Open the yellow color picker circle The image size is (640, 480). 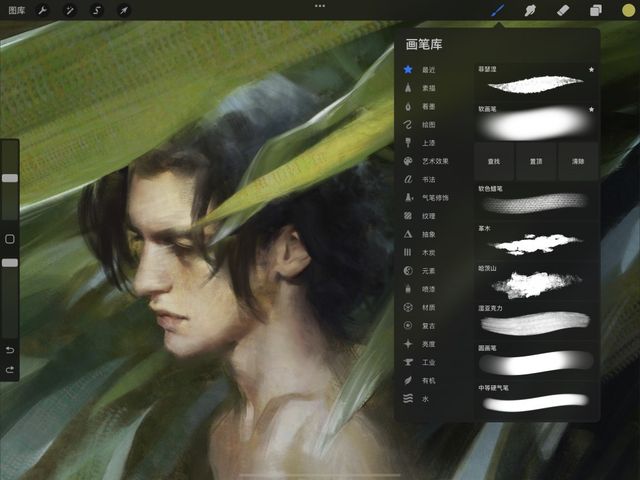(x=628, y=10)
